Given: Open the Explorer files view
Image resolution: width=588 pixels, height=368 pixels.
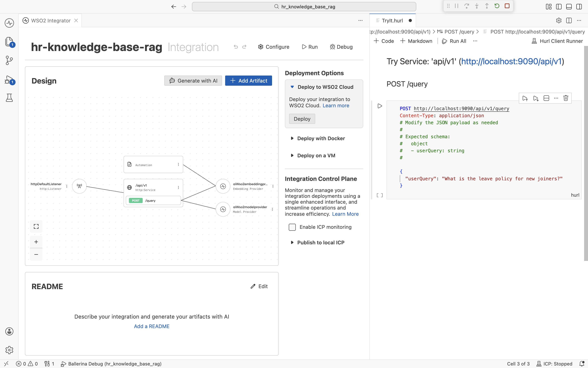Looking at the screenshot, I should point(9,42).
